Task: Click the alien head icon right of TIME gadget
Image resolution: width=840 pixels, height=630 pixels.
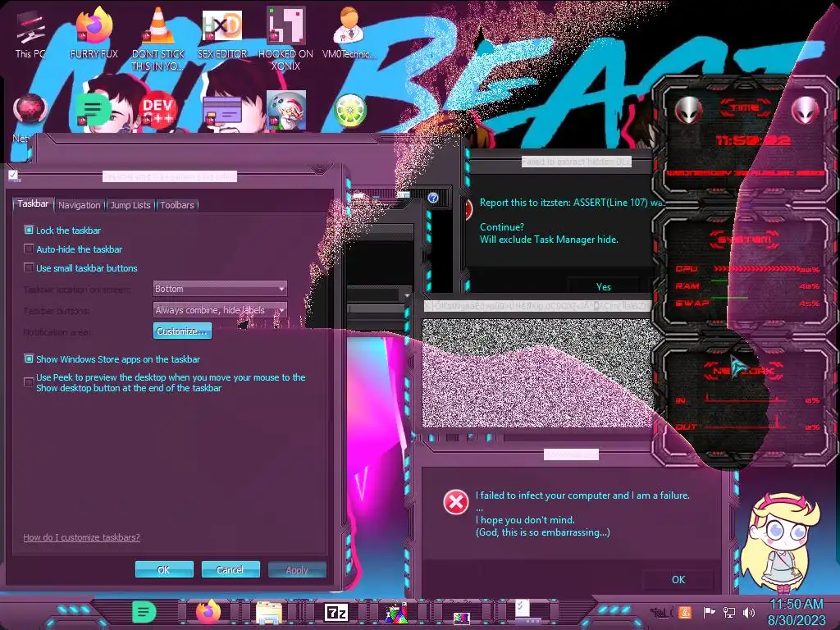Action: [x=805, y=110]
